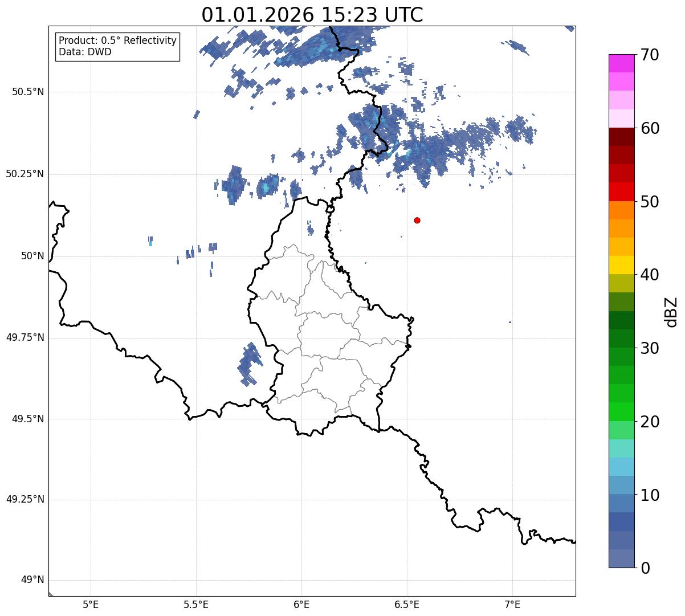The image size is (685, 616).
Task: Click the 6°E longitude label
Action: click(301, 605)
